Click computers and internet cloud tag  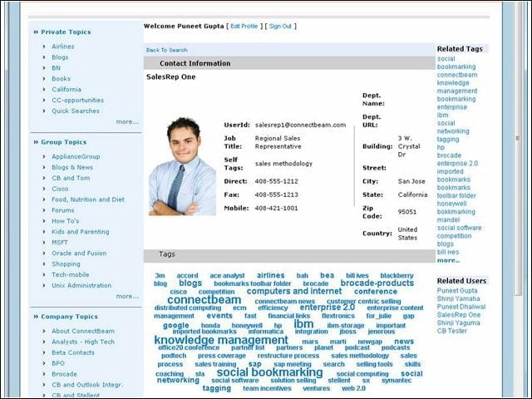click(294, 292)
